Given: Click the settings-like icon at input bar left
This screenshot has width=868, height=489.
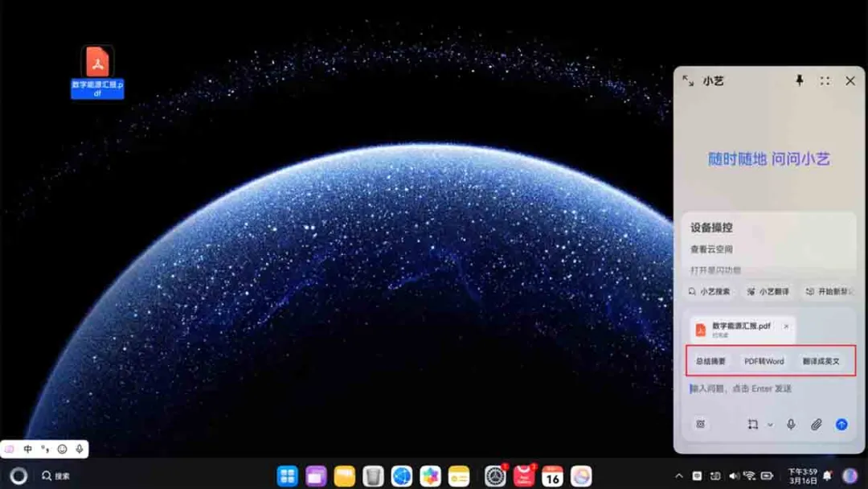Looking at the screenshot, I should [700, 424].
